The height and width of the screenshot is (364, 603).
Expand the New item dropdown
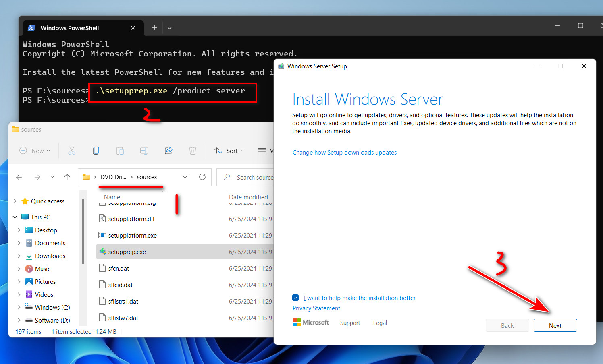point(35,151)
